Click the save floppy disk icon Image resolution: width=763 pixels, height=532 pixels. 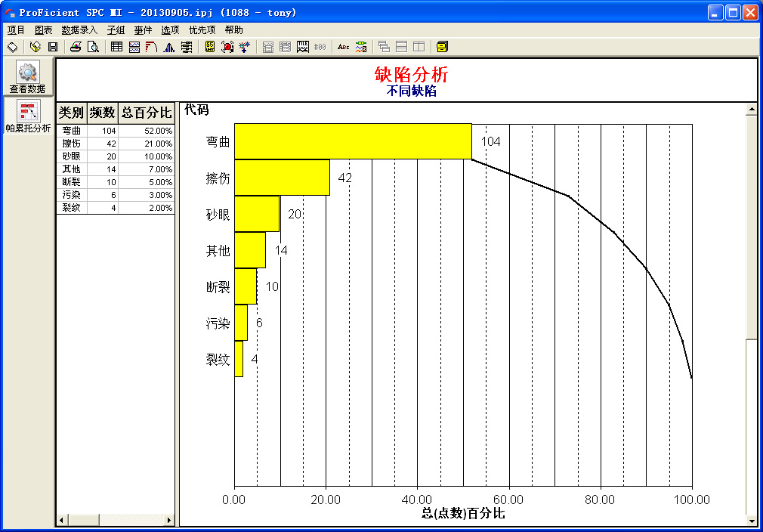tap(53, 47)
